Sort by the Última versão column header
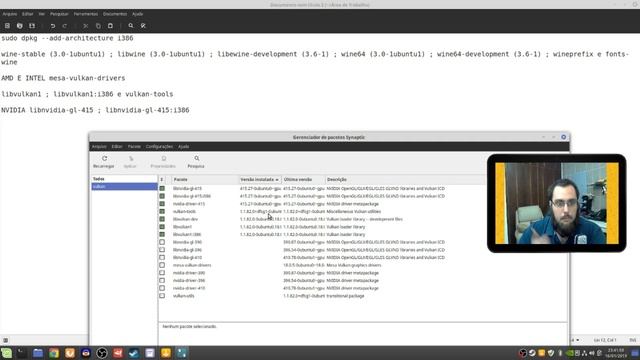This screenshot has height=360, width=640. click(x=303, y=180)
